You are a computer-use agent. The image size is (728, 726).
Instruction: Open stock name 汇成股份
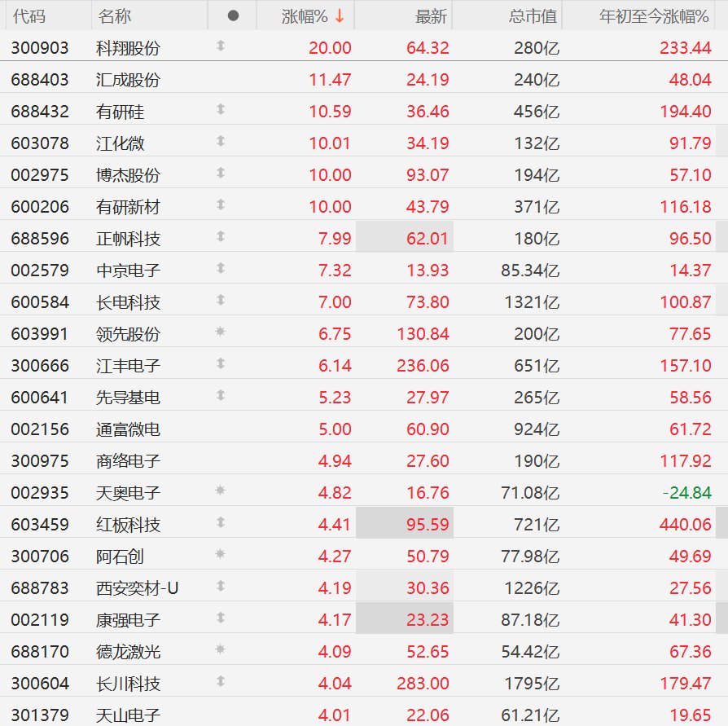pyautogui.click(x=128, y=80)
